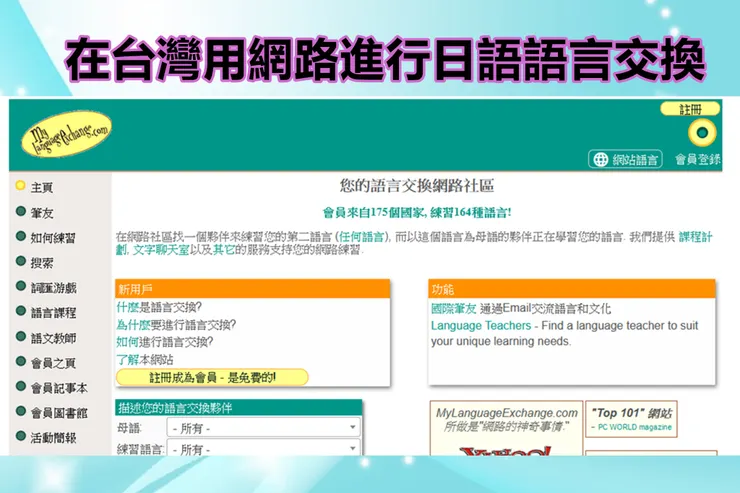The width and height of the screenshot is (740, 493).
Task: Click the PC WORLD magazine link
Action: pyautogui.click(x=634, y=427)
